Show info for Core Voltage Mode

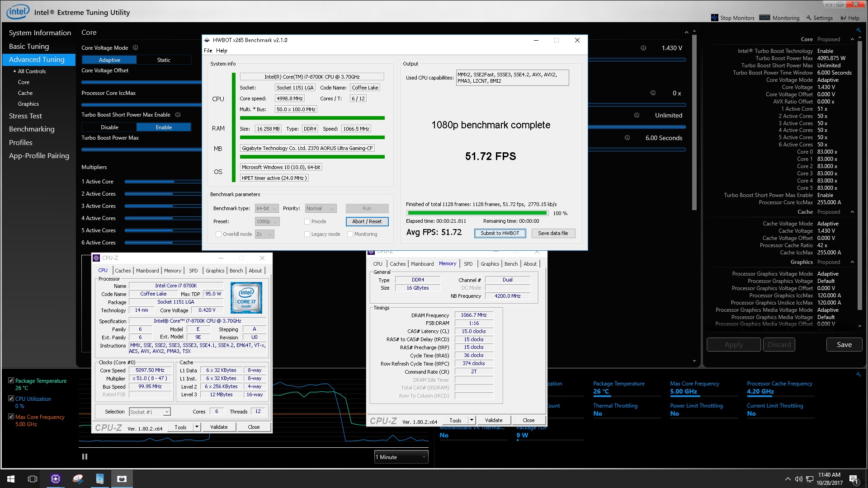coord(135,48)
